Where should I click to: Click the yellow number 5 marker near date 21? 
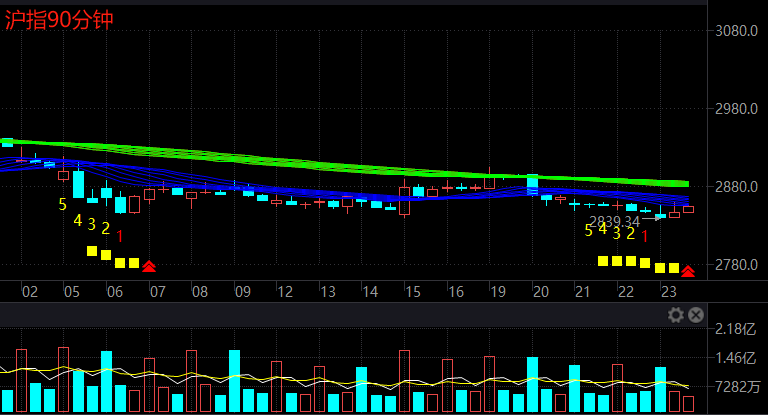pyautogui.click(x=588, y=230)
